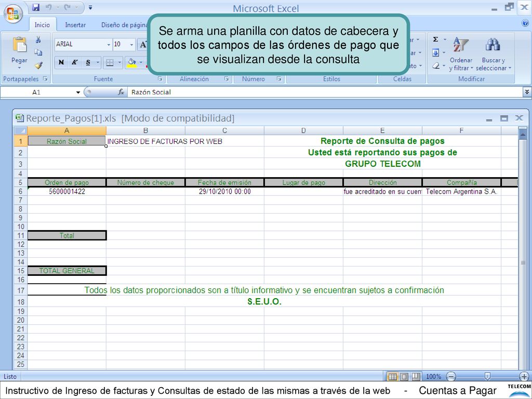Clear contents with the eraser icon
Image resolution: width=532 pixels, height=399 pixels.
click(436, 66)
